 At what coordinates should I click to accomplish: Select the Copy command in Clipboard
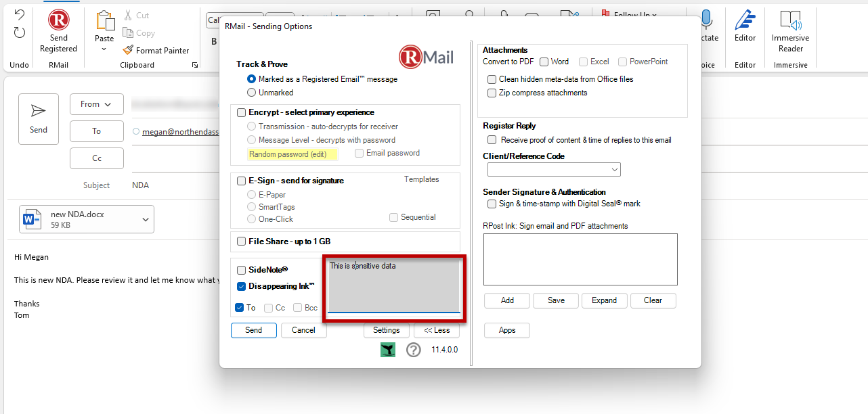[139, 32]
